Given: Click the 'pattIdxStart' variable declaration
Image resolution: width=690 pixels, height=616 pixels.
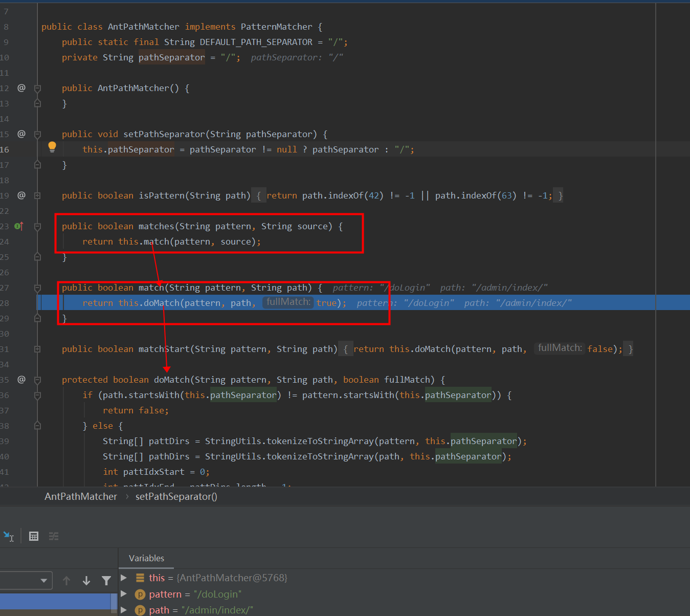Looking at the screenshot, I should pos(154,472).
